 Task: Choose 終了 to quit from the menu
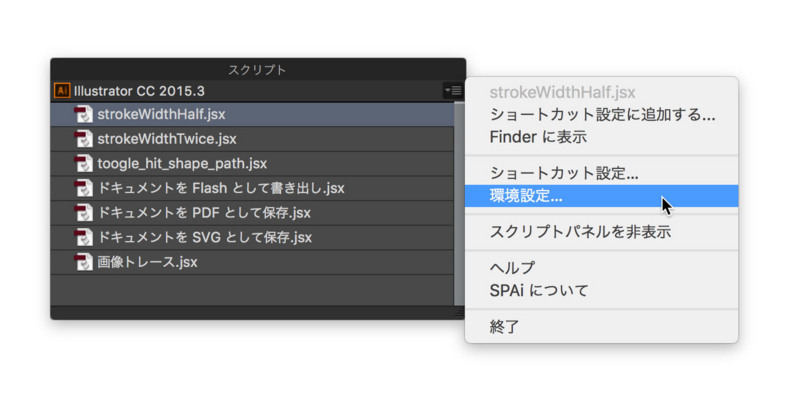point(602,327)
